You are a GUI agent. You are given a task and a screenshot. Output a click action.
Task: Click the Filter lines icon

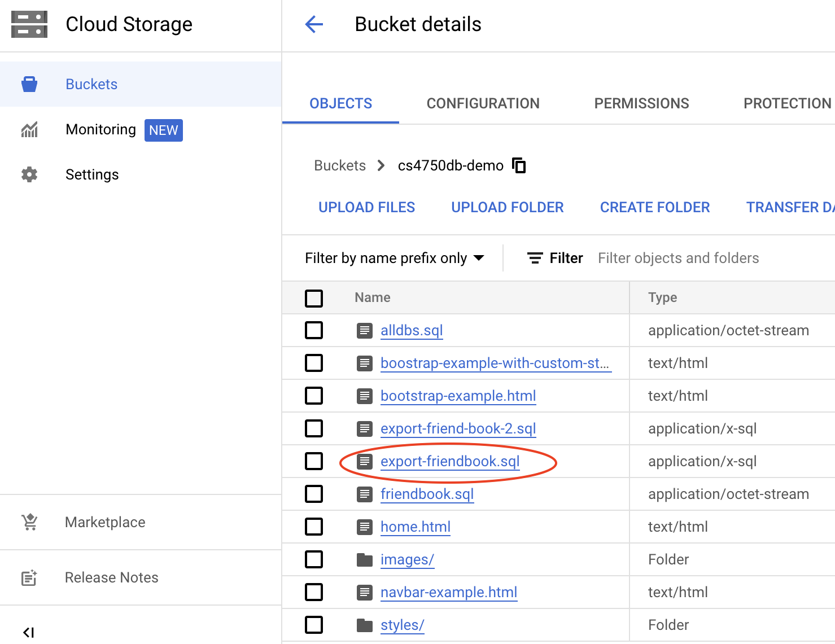[x=535, y=258]
